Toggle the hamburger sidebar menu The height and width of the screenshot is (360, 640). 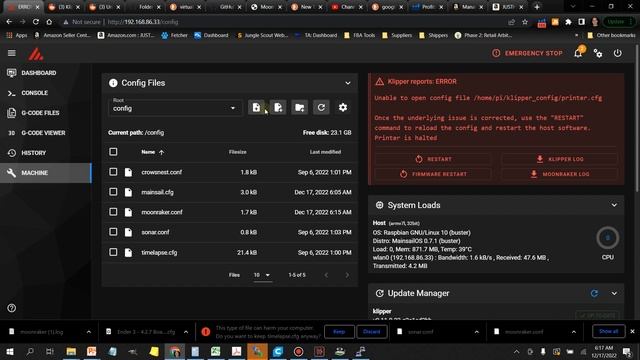[x=12, y=53]
